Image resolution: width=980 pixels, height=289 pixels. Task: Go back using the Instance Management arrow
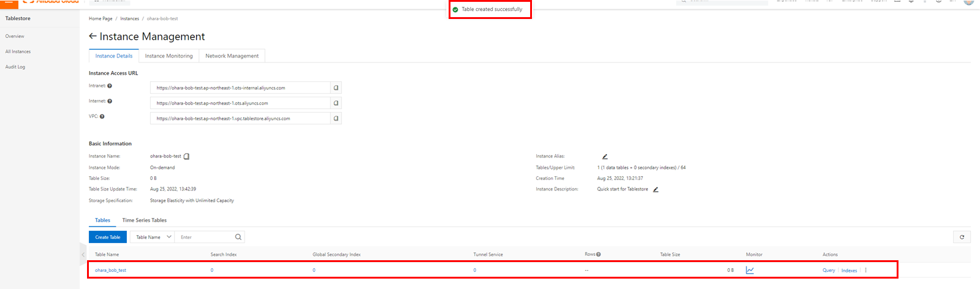[93, 37]
